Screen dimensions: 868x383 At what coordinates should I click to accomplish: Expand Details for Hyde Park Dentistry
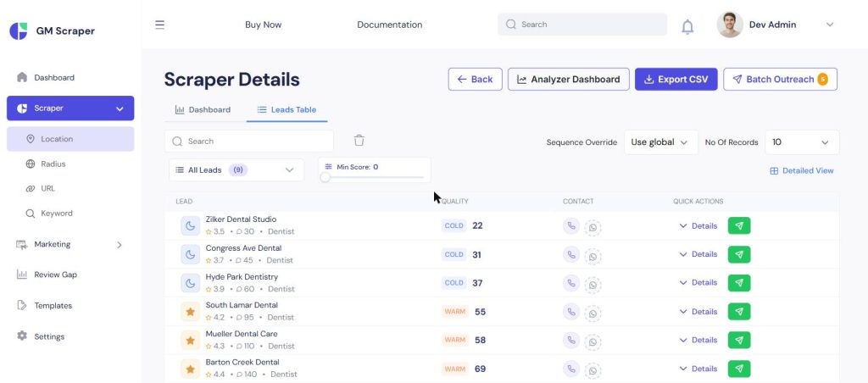tap(698, 282)
